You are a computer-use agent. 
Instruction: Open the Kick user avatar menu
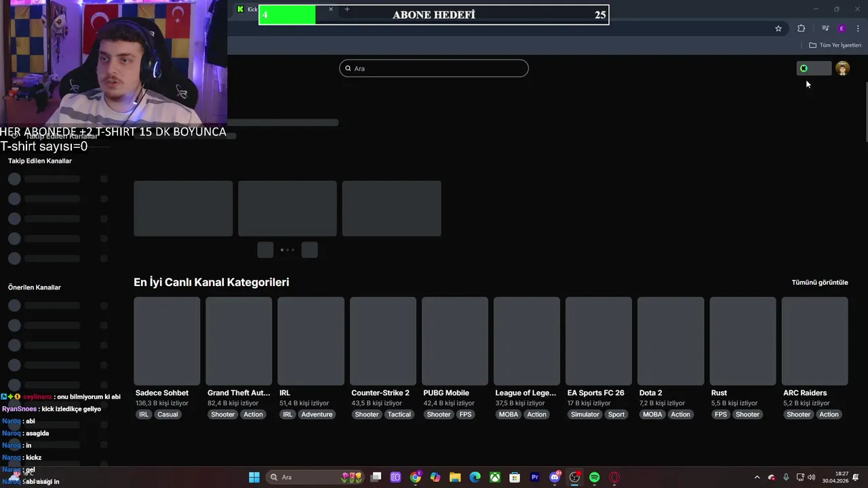843,68
